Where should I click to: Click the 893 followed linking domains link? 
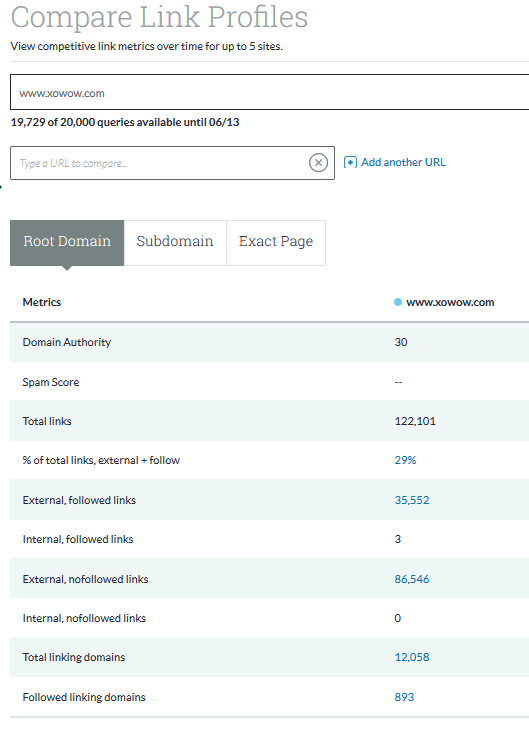(x=404, y=697)
